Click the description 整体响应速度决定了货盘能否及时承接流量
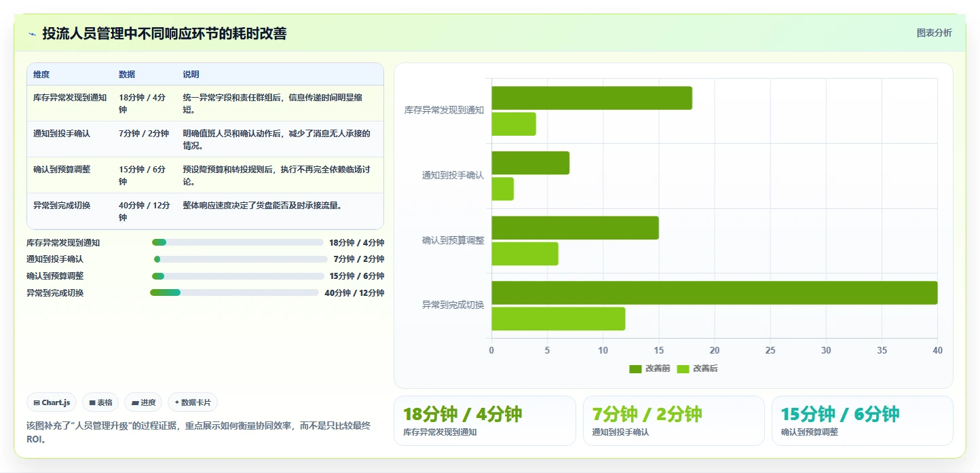The width and height of the screenshot is (980, 473). (262, 206)
